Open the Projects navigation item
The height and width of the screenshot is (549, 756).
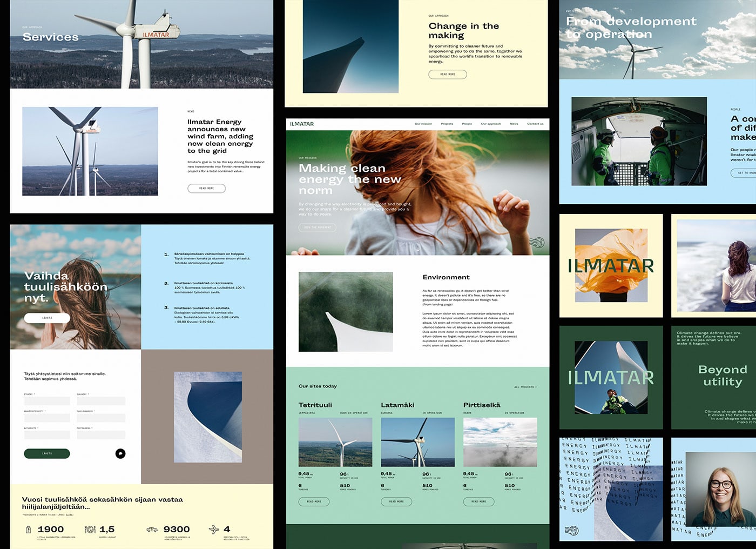pos(447,124)
